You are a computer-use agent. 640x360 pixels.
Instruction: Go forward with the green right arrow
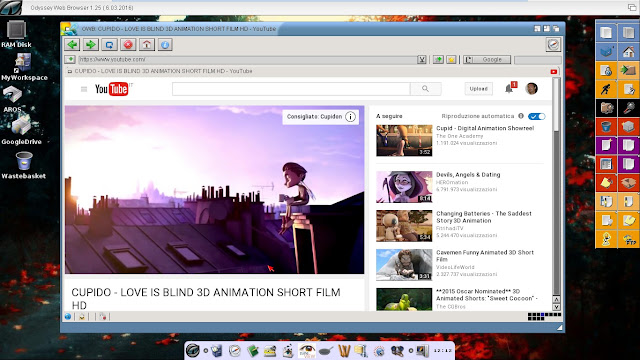point(91,44)
